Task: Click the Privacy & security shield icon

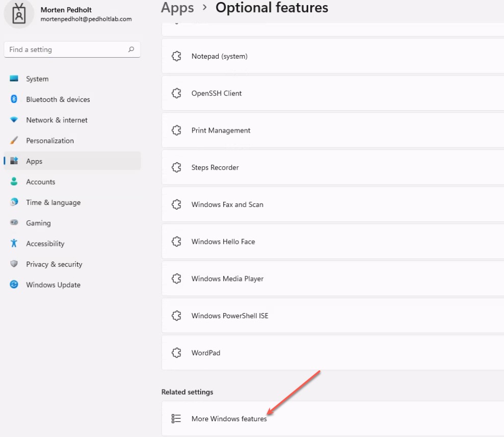Action: pyautogui.click(x=14, y=264)
